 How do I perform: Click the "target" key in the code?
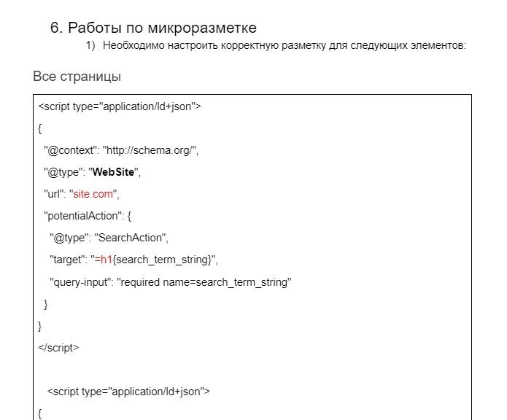point(66,260)
